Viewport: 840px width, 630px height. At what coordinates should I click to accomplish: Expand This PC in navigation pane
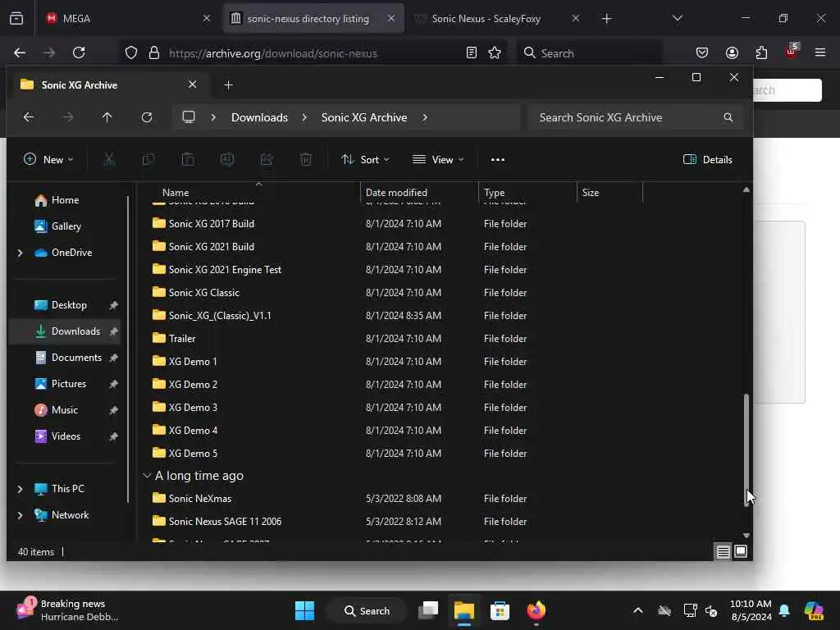tap(20, 489)
